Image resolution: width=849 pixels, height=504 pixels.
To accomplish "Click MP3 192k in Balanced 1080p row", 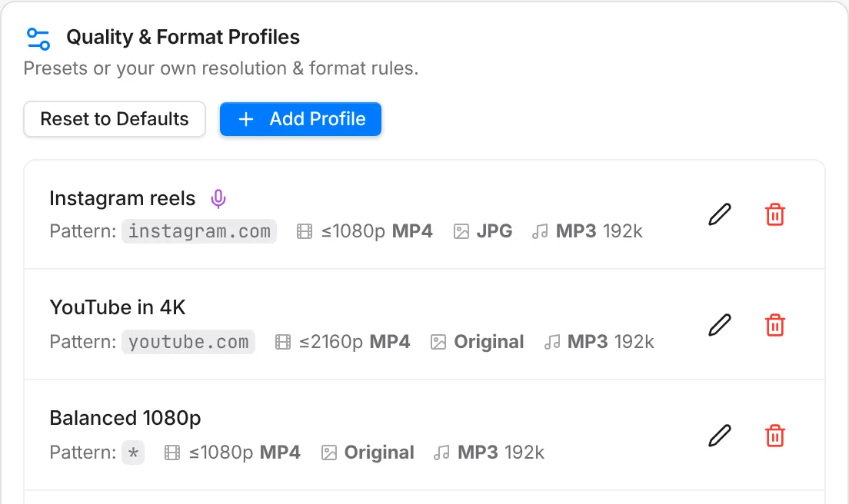I will (501, 452).
